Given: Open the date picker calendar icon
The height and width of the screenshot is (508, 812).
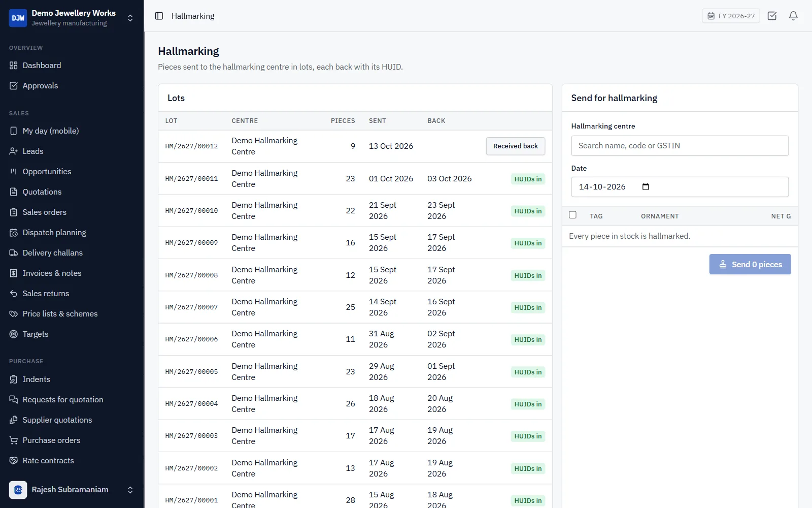Looking at the screenshot, I should pyautogui.click(x=646, y=187).
